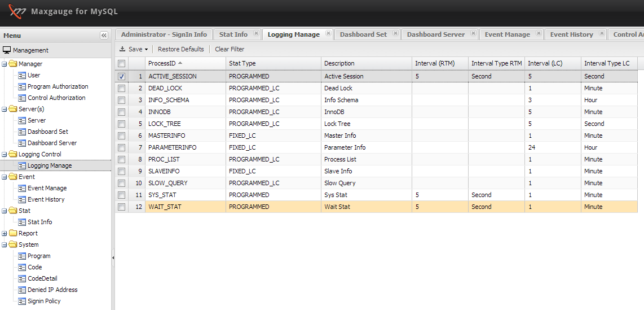644x310 pixels.
Task: Click the side panel splitter collapse arrow
Action: coord(113,258)
